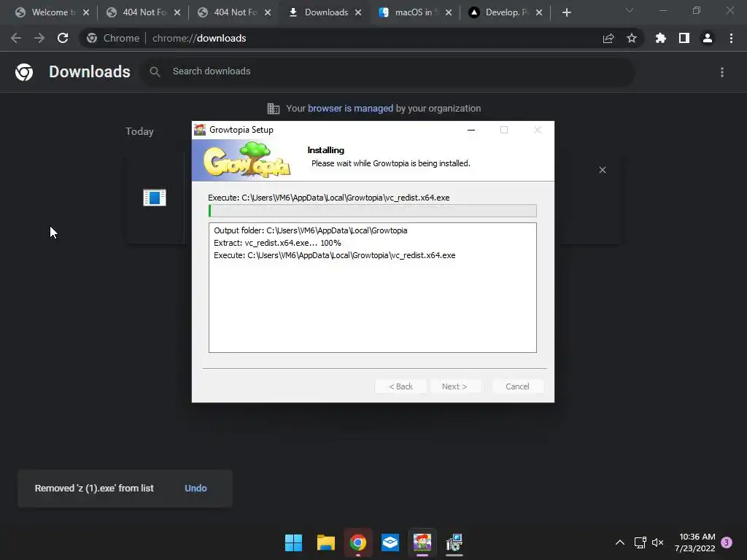The width and height of the screenshot is (747, 560).
Task: Go back to the previous page
Action: point(16,38)
